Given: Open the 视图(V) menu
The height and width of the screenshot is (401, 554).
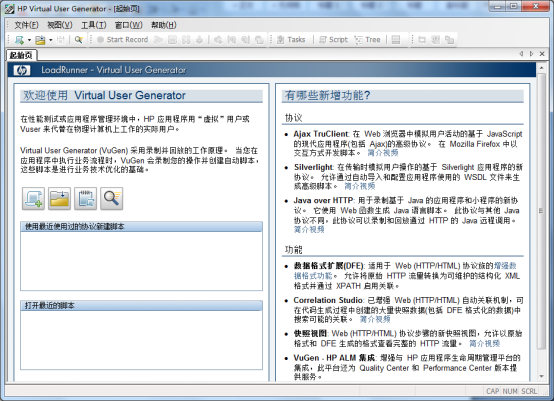Looking at the screenshot, I should point(60,25).
